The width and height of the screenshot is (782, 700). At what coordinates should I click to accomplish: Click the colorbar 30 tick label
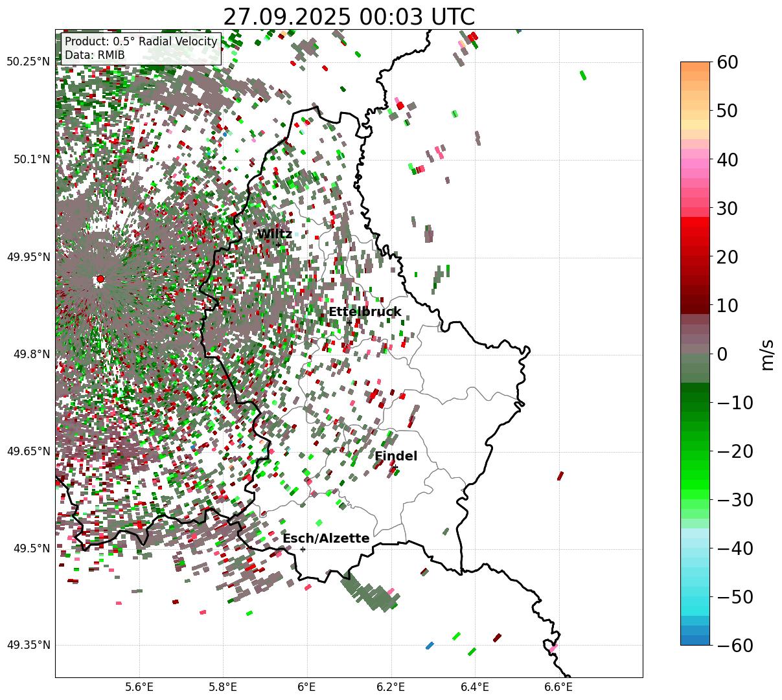[727, 208]
